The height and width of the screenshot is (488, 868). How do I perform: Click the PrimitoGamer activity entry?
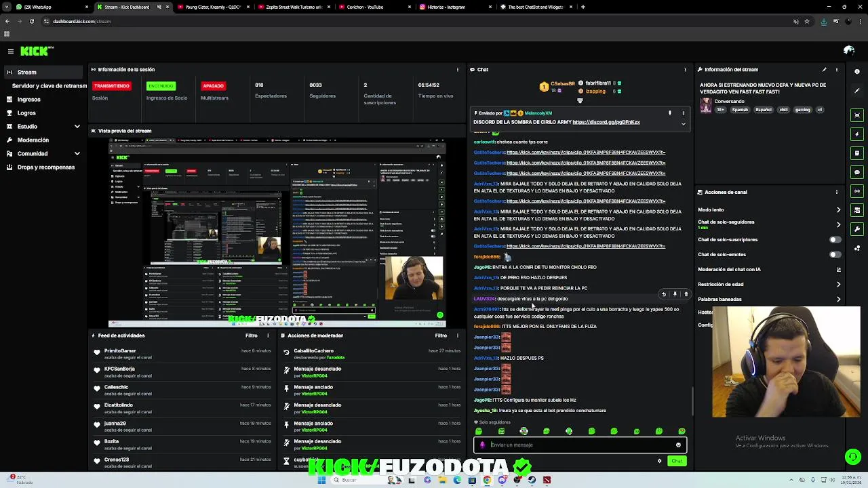pyautogui.click(x=183, y=354)
